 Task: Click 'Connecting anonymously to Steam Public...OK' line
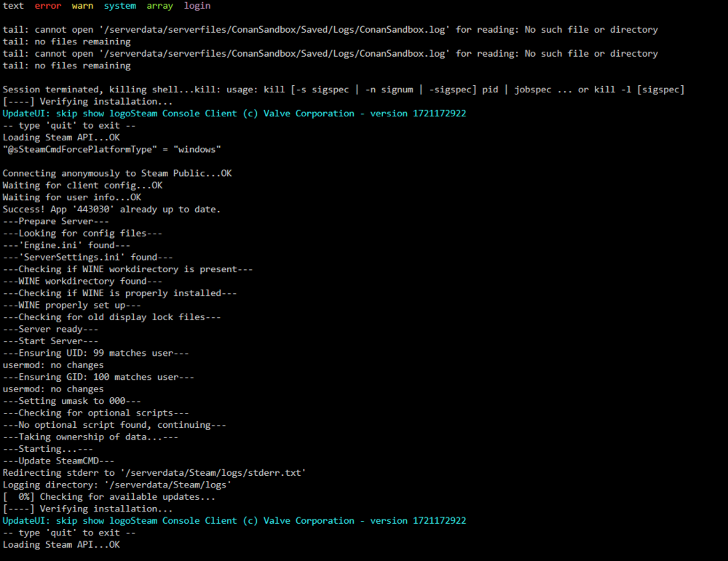117,174
